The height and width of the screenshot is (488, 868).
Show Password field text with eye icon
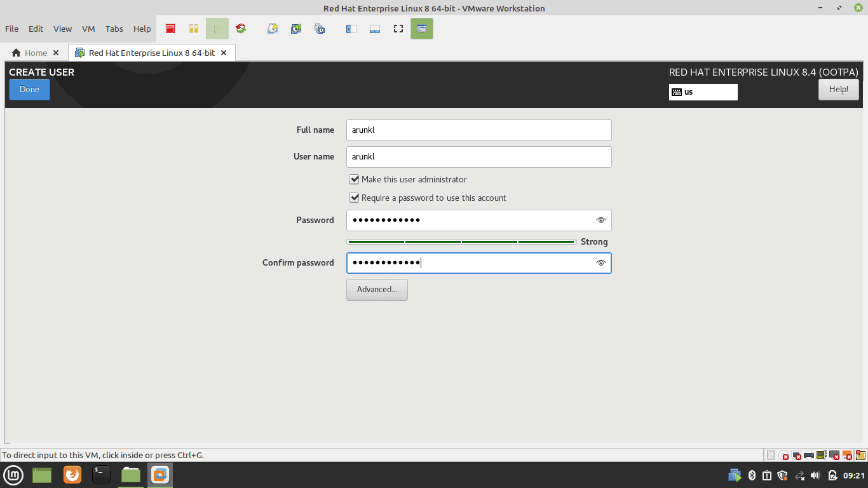600,220
